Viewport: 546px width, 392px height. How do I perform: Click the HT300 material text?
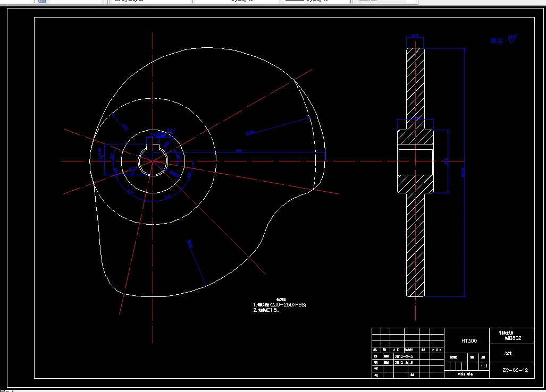[x=469, y=341]
